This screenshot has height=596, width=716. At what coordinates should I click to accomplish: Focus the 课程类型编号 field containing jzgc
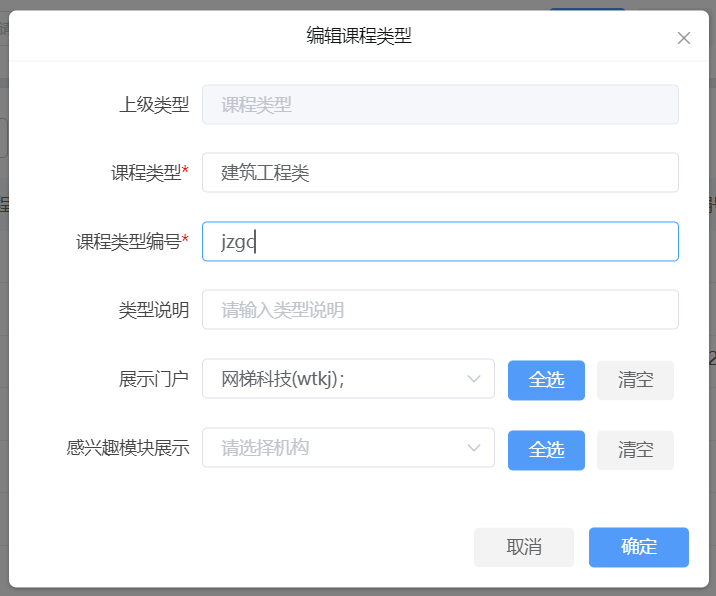click(440, 241)
